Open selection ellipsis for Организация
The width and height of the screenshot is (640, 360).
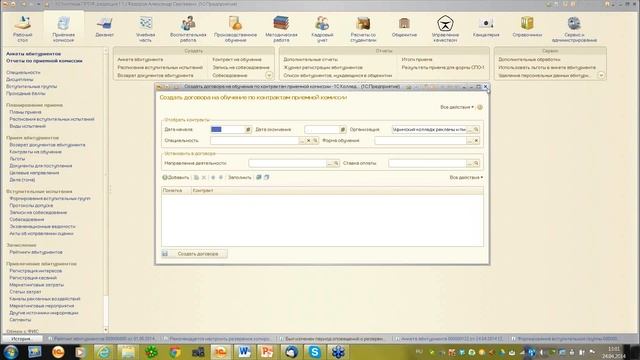[469, 129]
